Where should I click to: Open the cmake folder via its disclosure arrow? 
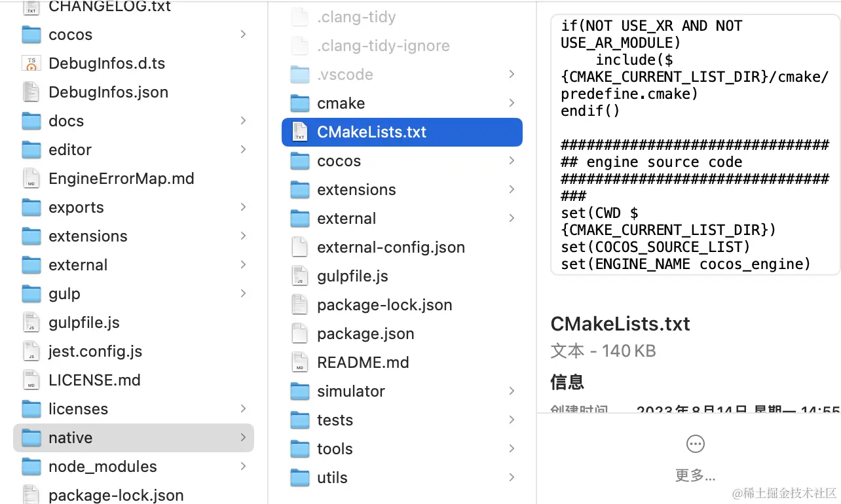tap(512, 103)
